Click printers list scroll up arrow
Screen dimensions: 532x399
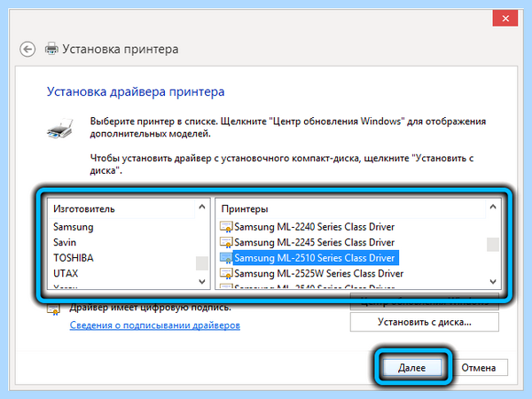tap(493, 207)
